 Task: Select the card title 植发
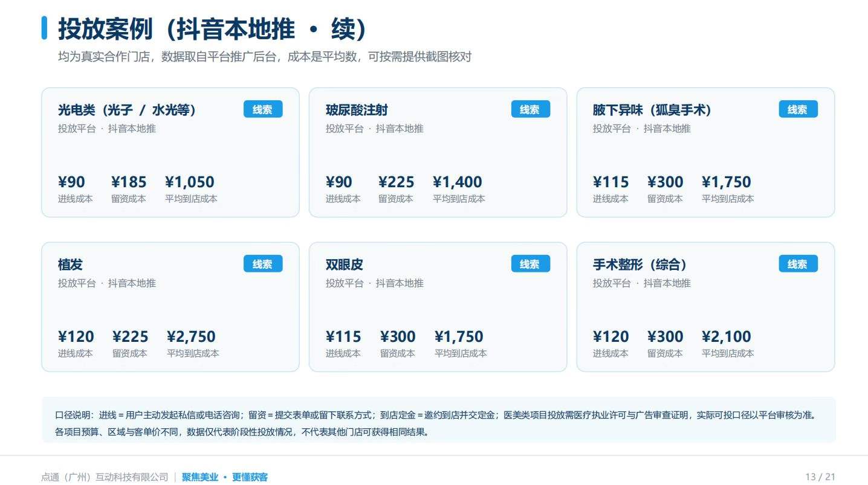[x=70, y=265]
